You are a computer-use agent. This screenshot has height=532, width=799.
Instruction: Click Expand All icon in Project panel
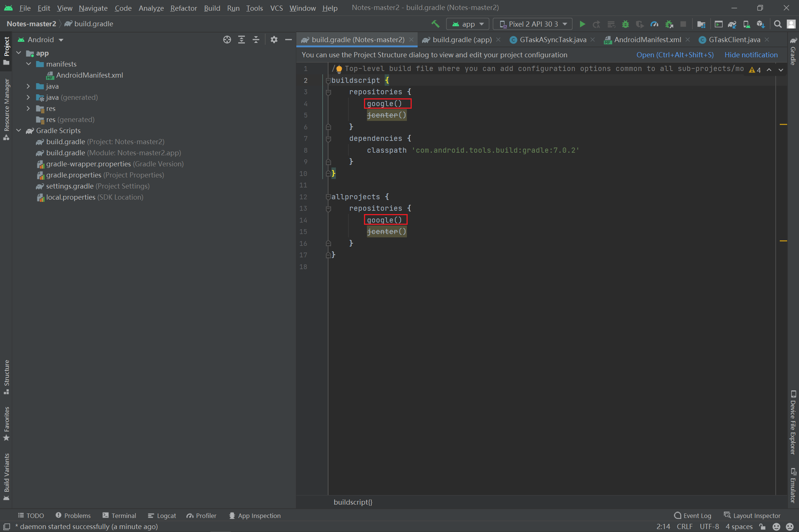[x=242, y=40]
